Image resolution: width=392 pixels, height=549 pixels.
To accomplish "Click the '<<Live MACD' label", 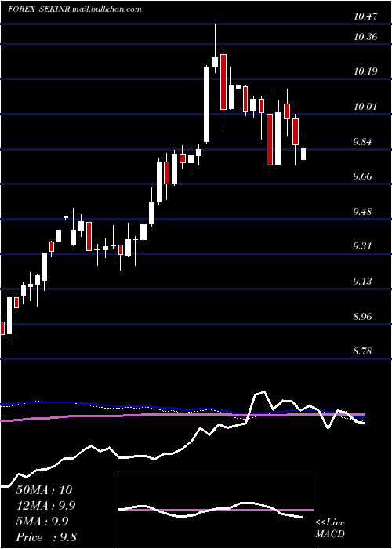I will coord(330,528).
